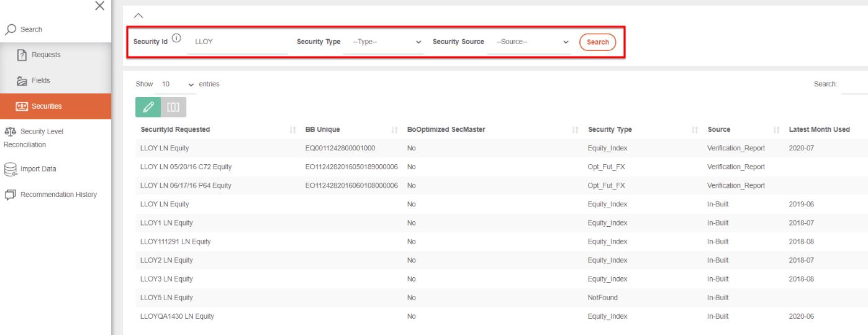Open the Search section in sidebar
Screen dimensions: 868x335
25,30
